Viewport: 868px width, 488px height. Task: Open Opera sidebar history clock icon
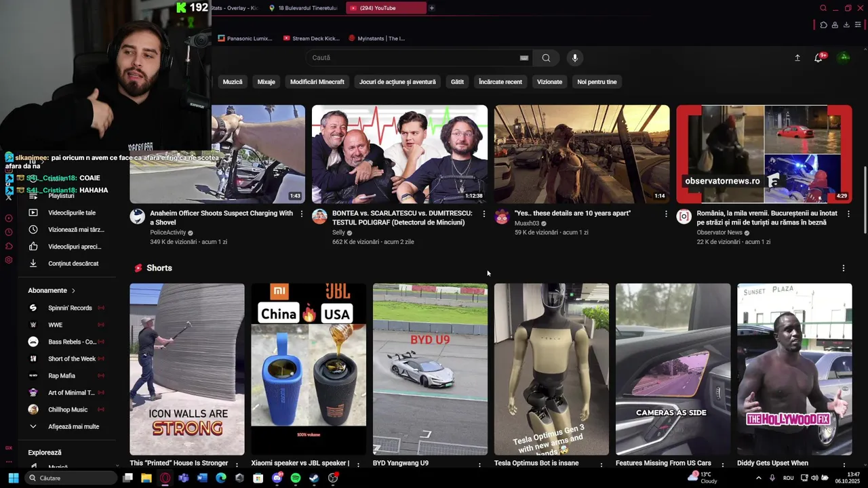[9, 232]
